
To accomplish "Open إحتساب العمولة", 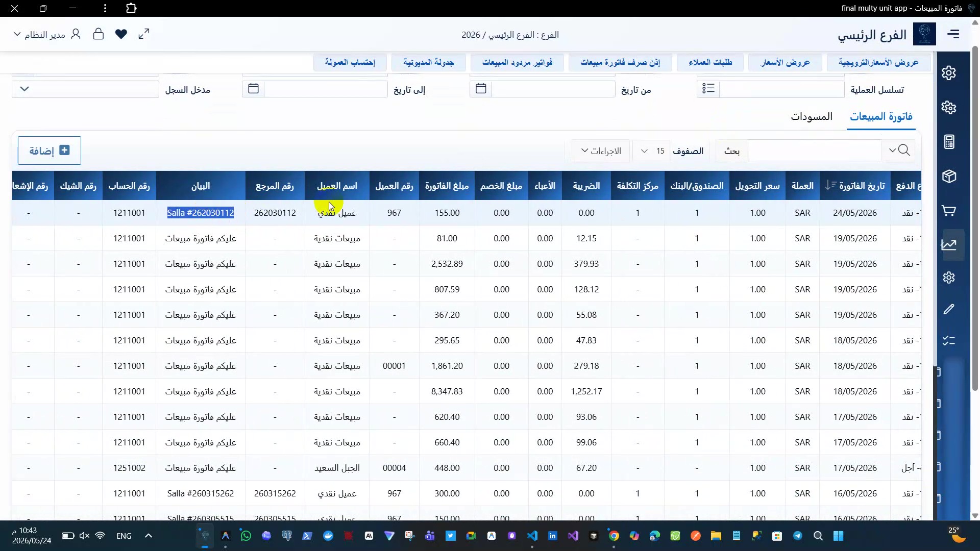I will pyautogui.click(x=350, y=62).
